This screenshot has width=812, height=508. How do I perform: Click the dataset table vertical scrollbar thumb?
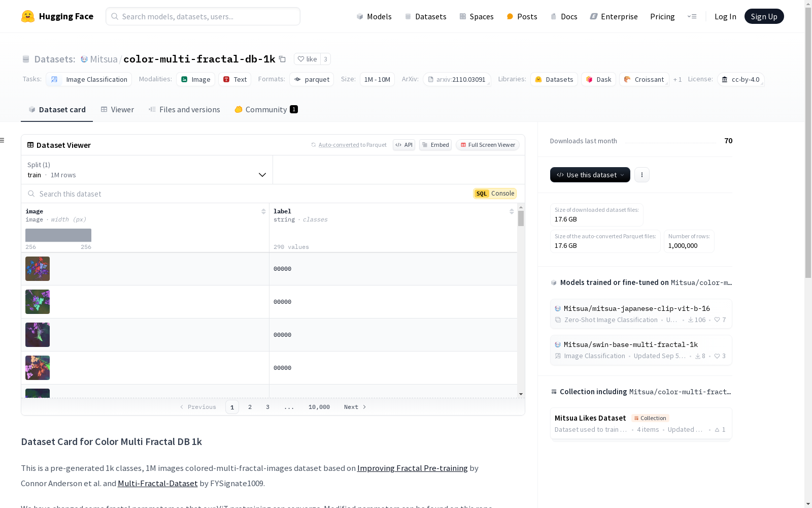point(521,218)
